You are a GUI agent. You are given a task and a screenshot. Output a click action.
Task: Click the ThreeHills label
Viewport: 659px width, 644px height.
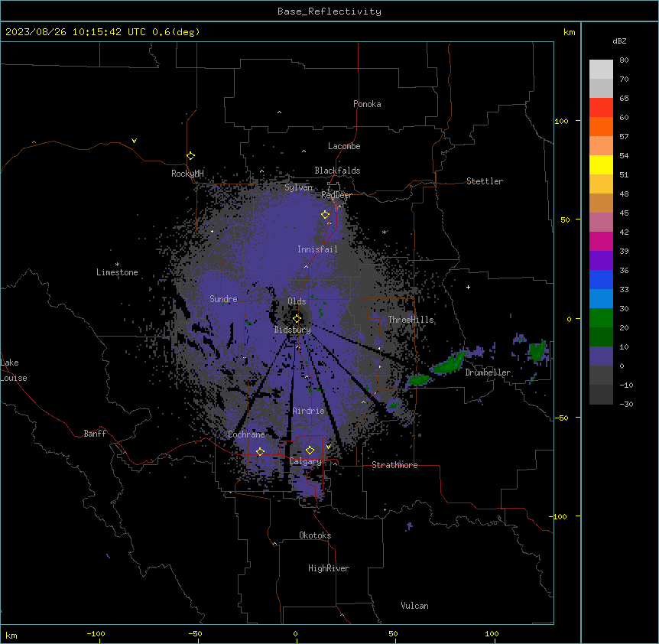point(411,320)
